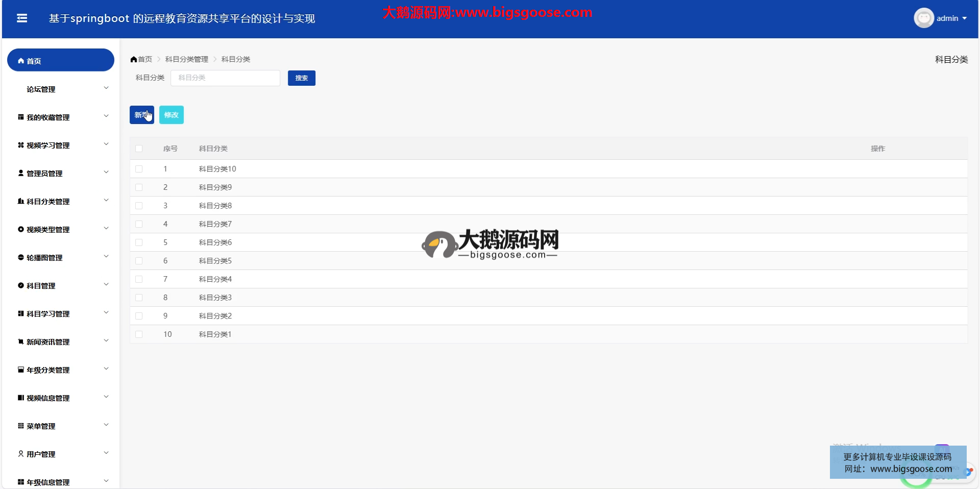Click the 用户管理 user icon
The image size is (980, 489).
(21, 454)
